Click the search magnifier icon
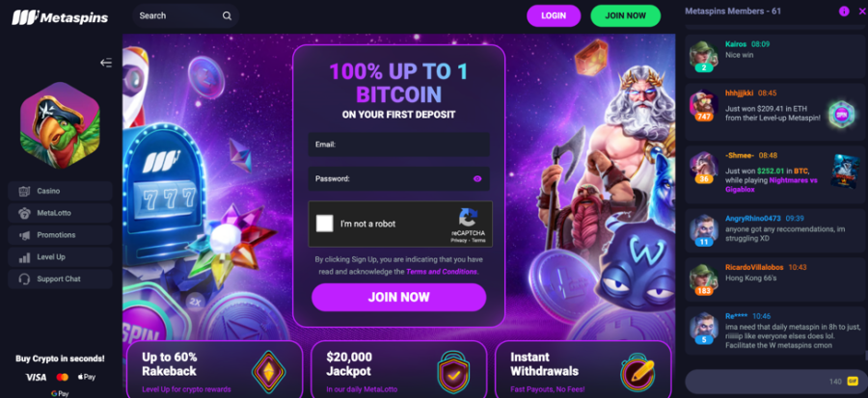Screen dimensions: 868x398 (x=227, y=16)
